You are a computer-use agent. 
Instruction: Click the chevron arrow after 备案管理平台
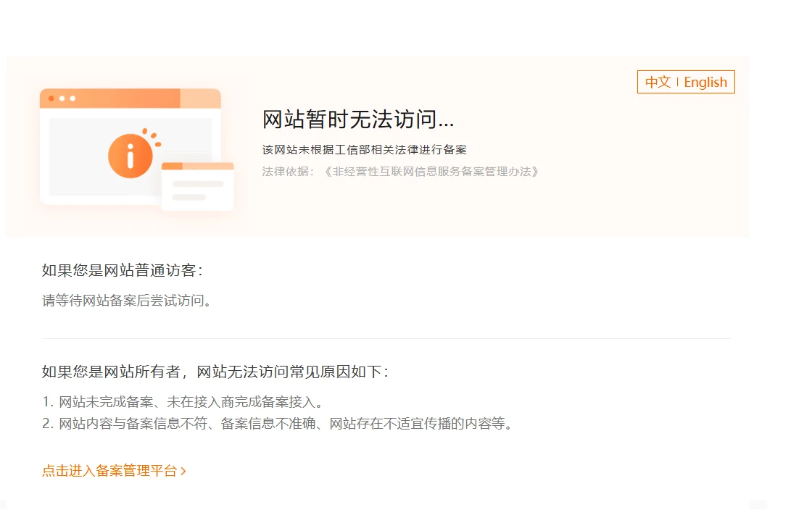point(183,472)
